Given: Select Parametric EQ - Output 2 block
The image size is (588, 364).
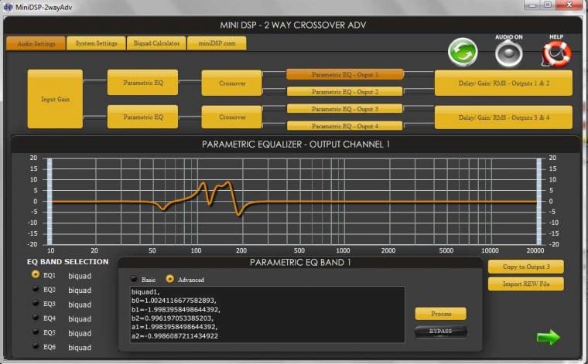Looking at the screenshot, I should [x=344, y=91].
